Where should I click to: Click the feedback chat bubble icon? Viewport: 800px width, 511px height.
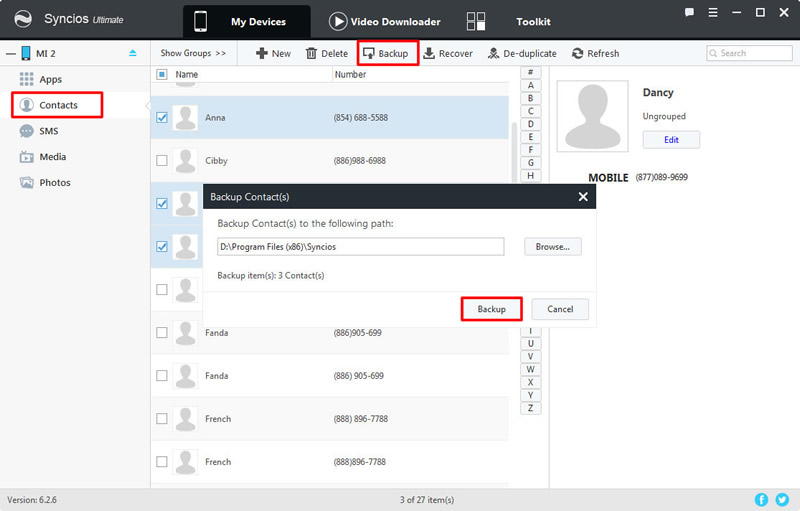click(689, 12)
